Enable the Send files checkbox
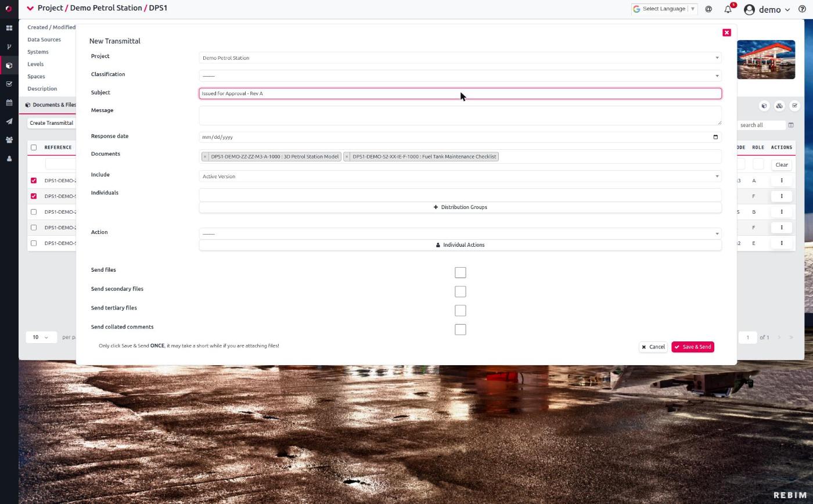 (x=461, y=273)
